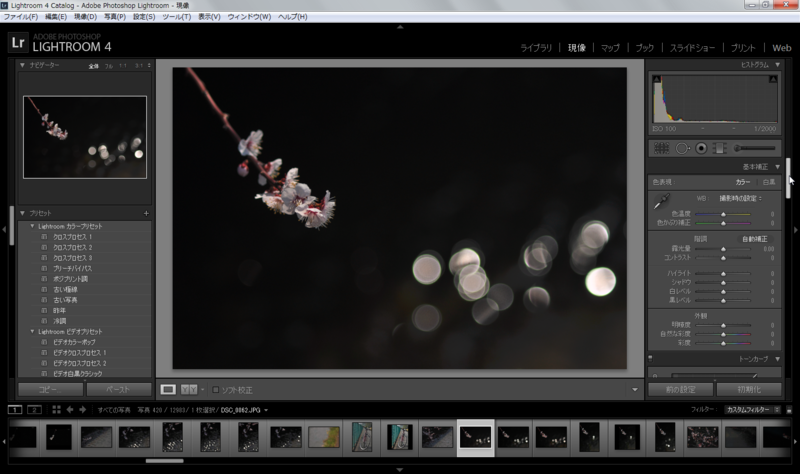
Task: Show shadow clipping via histogram's left triangle
Action: [x=657, y=80]
